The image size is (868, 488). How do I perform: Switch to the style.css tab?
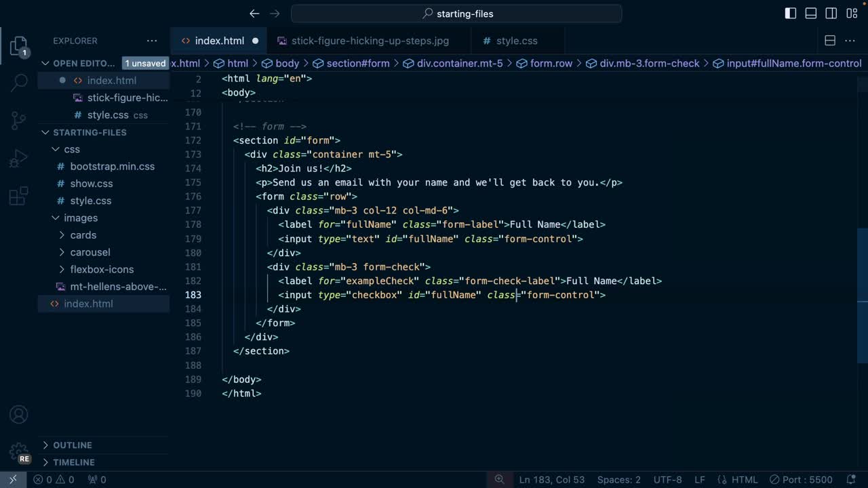tap(516, 41)
